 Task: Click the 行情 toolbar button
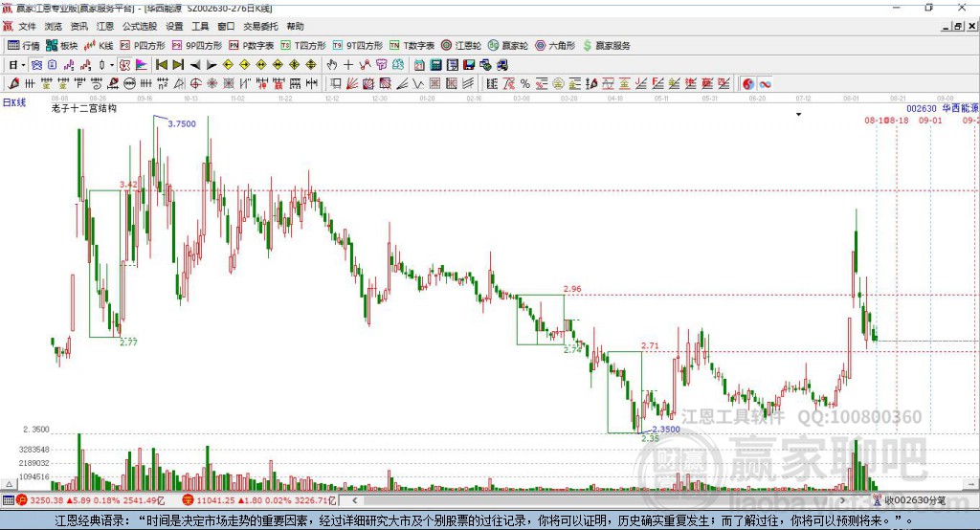click(24, 46)
